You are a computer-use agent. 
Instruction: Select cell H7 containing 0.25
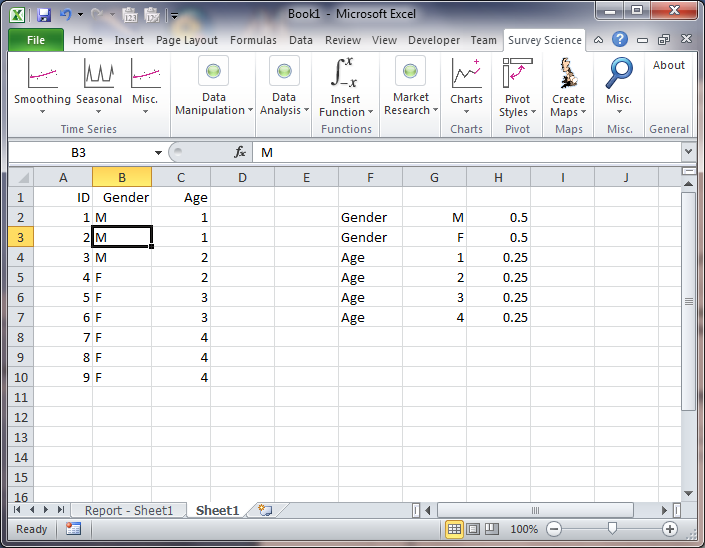click(x=498, y=317)
